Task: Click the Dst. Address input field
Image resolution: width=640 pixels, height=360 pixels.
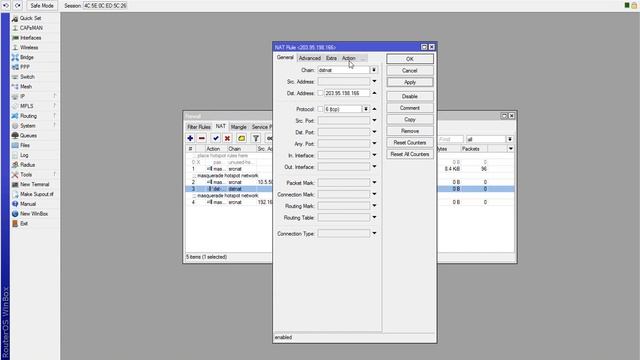Action: click(x=347, y=93)
